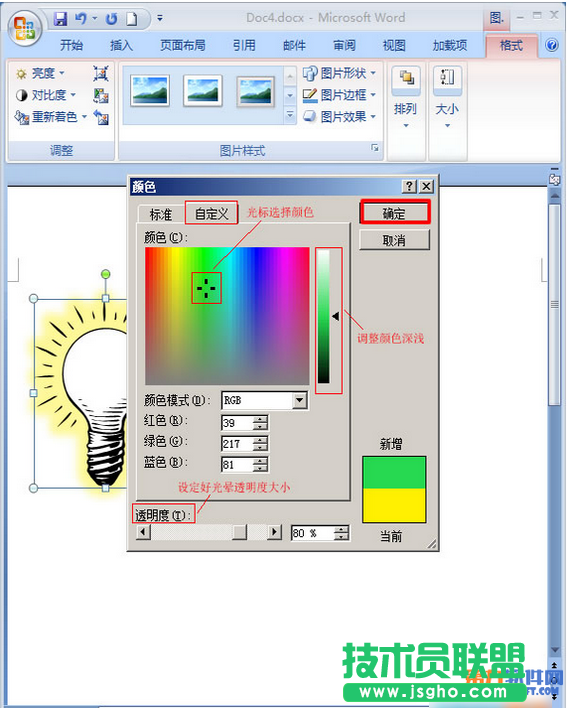This screenshot has width=570, height=708.
Task: Undo the last action in the quick access toolbar
Action: coord(81,19)
